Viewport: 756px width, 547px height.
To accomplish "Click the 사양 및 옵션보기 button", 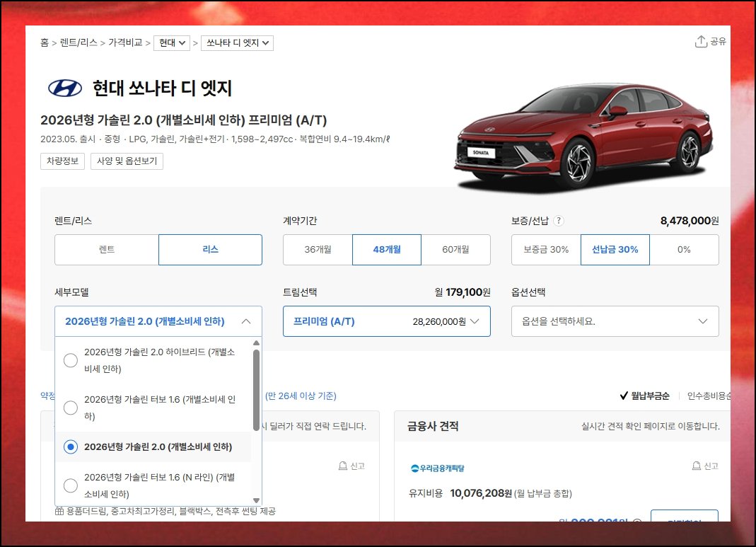I will [x=127, y=161].
